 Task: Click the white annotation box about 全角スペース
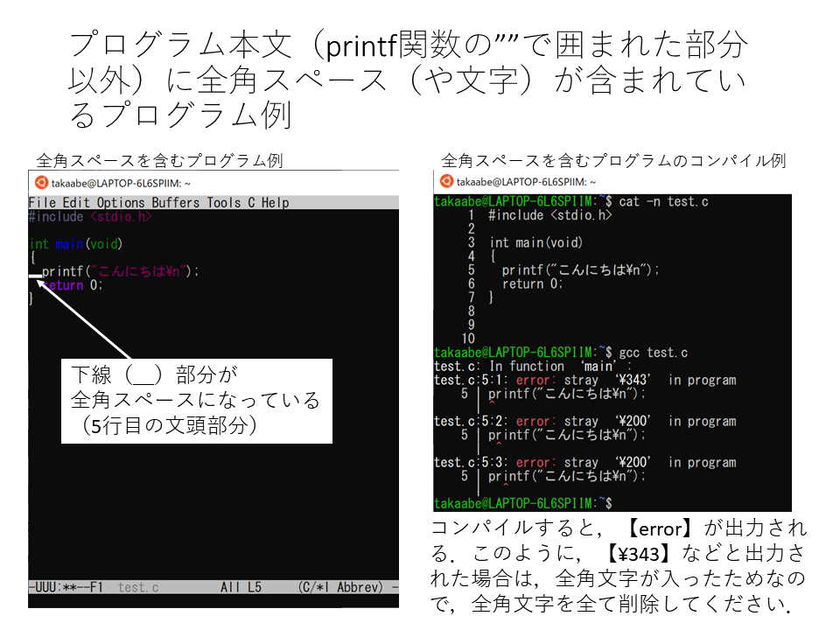[196, 401]
